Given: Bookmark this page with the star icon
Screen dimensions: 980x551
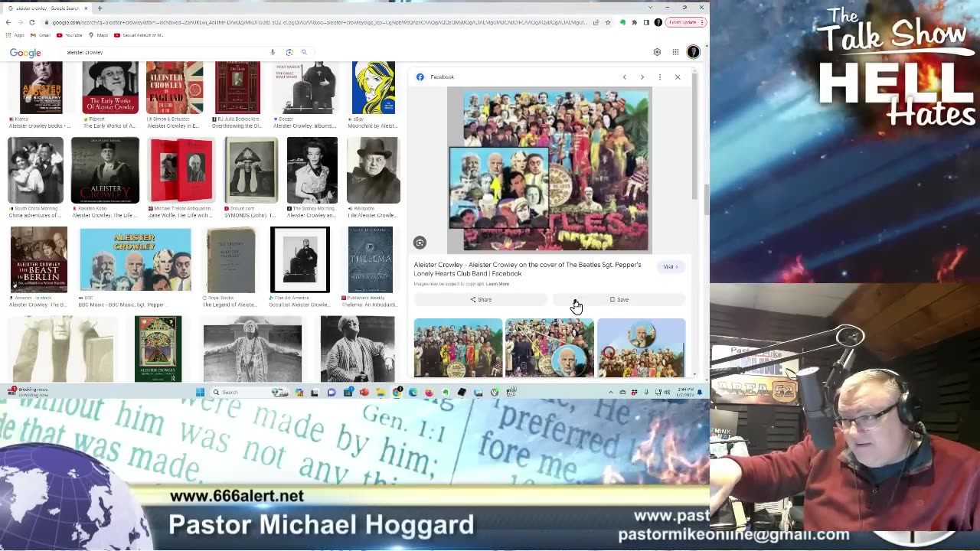Looking at the screenshot, I should click(x=608, y=22).
